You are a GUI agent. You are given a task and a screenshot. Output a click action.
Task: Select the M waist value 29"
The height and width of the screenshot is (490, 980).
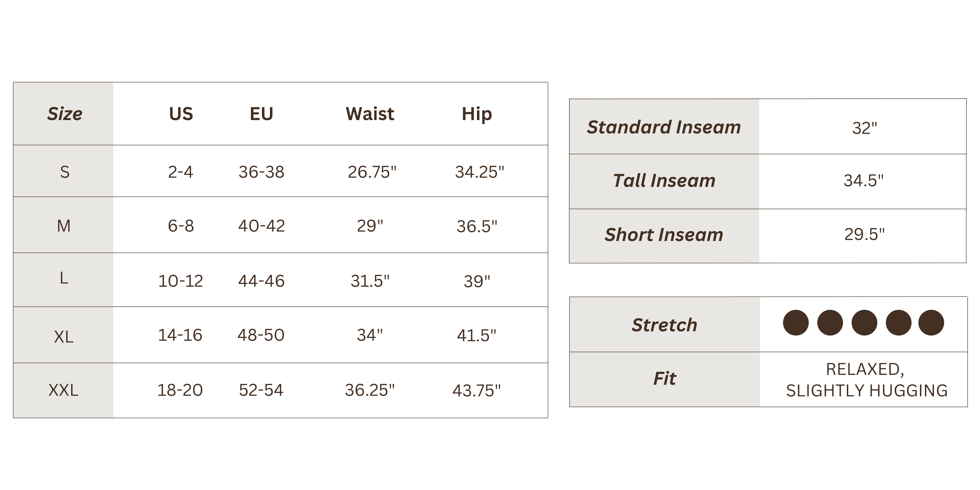click(x=370, y=226)
